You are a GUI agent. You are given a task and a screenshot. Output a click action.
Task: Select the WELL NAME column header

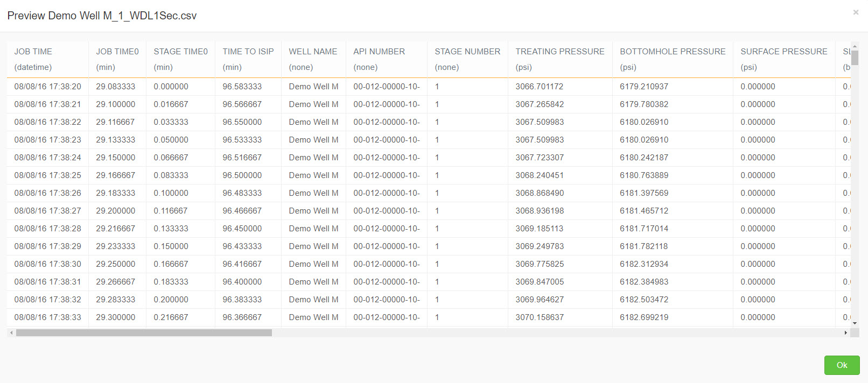[x=313, y=52]
